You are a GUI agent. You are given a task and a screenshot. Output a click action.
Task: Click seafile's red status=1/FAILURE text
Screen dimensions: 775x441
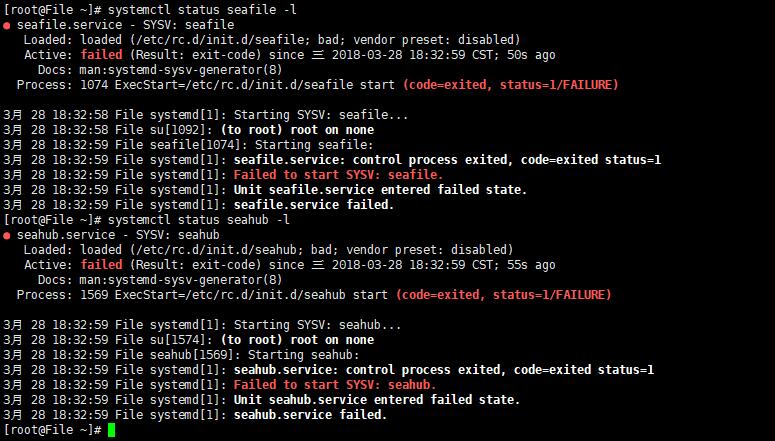point(559,85)
